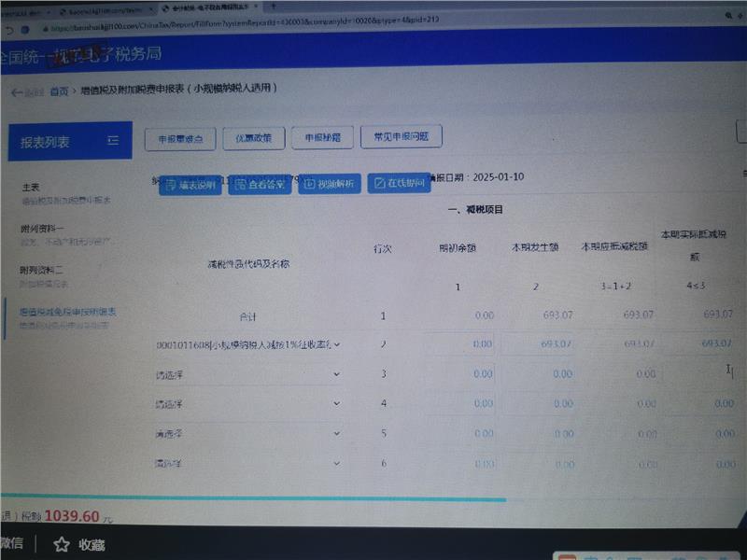The width and height of the screenshot is (747, 560).
Task: Collapse the 报表列表 sidebar via menu icon
Action: tap(113, 141)
